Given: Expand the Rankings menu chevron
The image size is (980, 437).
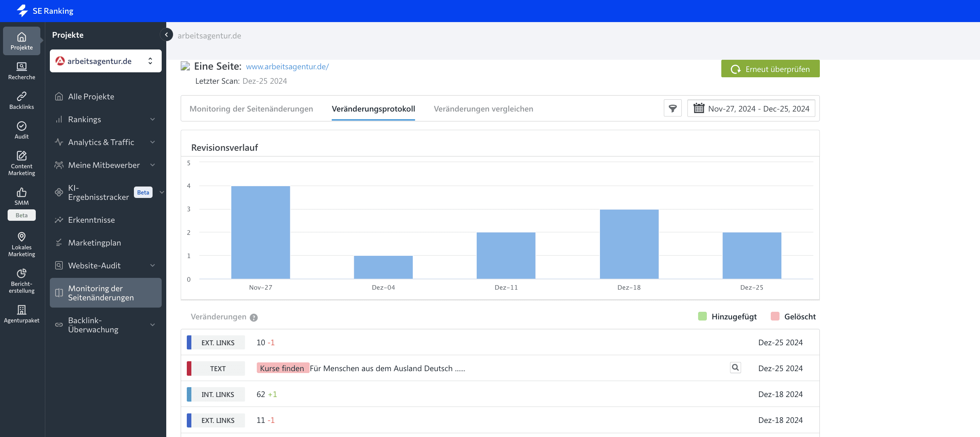Looking at the screenshot, I should click(x=153, y=120).
